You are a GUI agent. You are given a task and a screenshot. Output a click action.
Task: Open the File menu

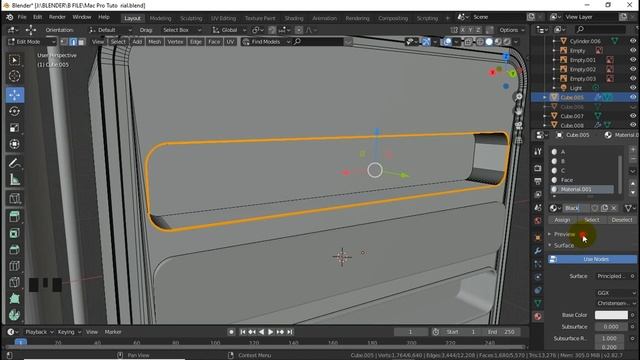tap(22, 17)
